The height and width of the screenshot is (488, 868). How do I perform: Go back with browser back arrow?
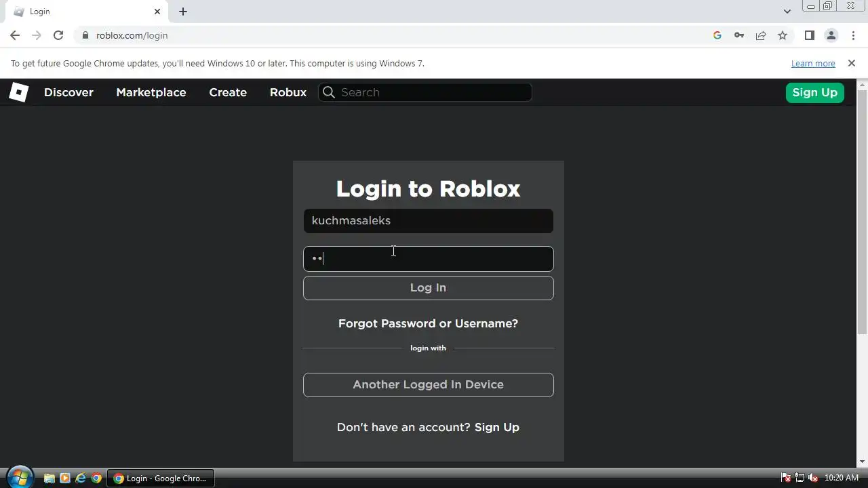[x=15, y=35]
